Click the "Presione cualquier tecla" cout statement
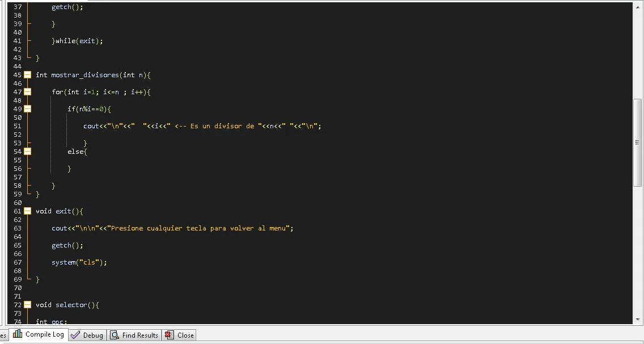This screenshot has width=644, height=344. [172, 228]
